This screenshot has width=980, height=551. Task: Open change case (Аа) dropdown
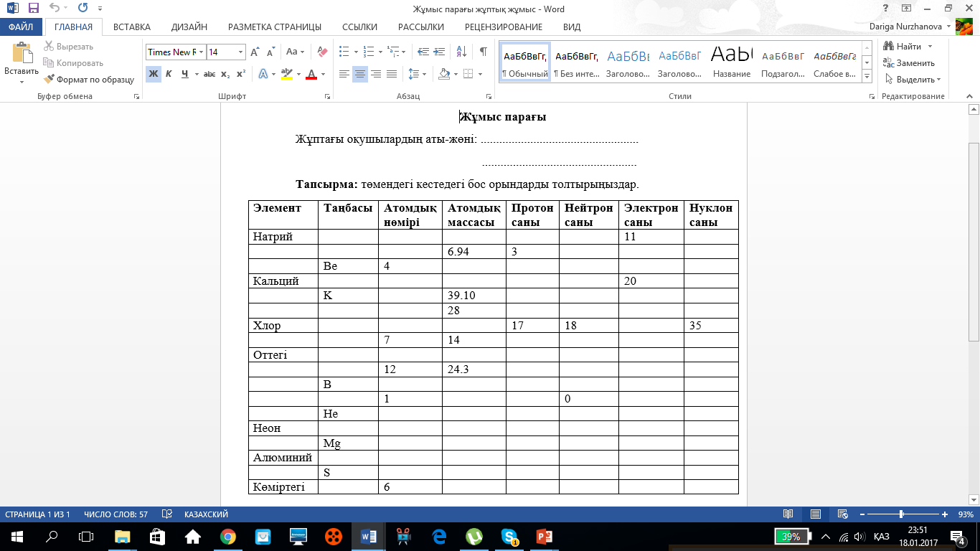pos(296,52)
